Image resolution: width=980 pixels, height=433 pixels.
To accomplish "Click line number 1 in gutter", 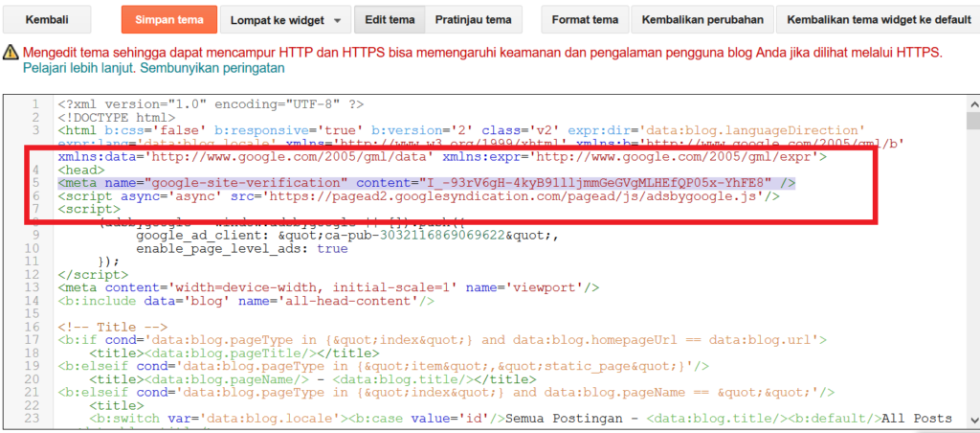I will (x=35, y=103).
